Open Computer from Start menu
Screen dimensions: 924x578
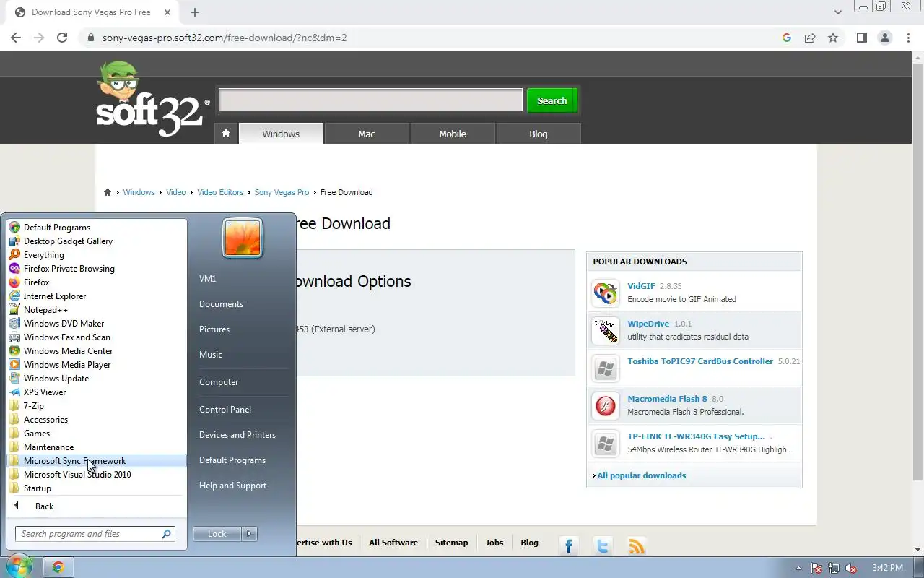click(x=219, y=382)
